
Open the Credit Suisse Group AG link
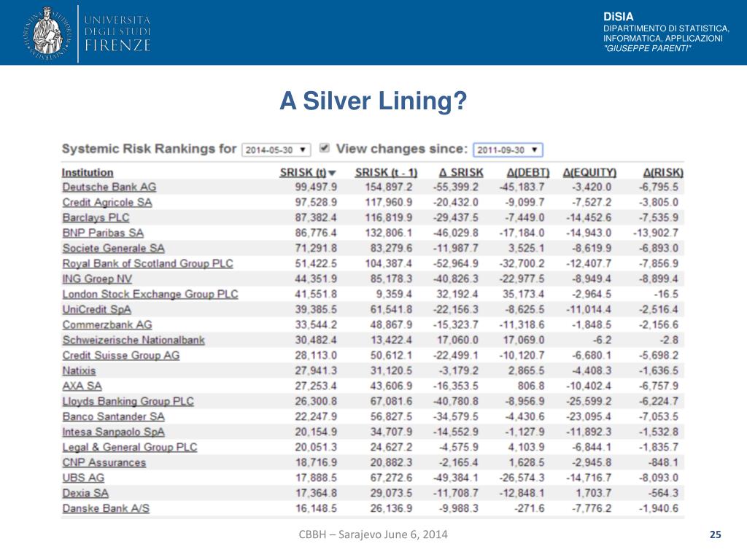click(x=121, y=355)
